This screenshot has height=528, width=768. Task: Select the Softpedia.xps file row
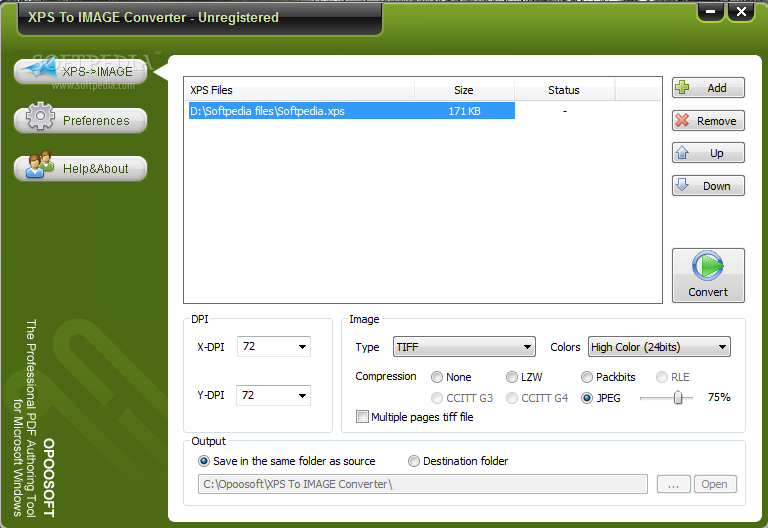click(x=352, y=111)
